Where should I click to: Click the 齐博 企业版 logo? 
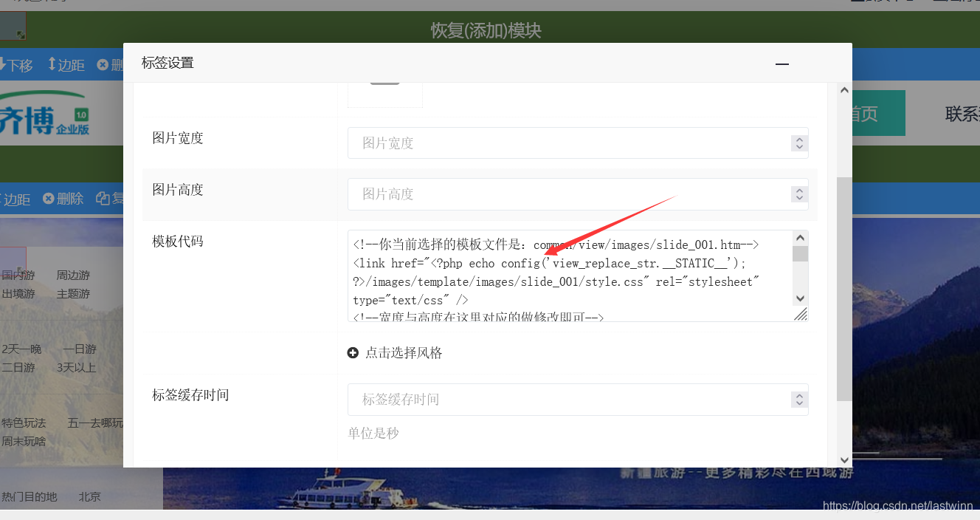click(x=44, y=113)
